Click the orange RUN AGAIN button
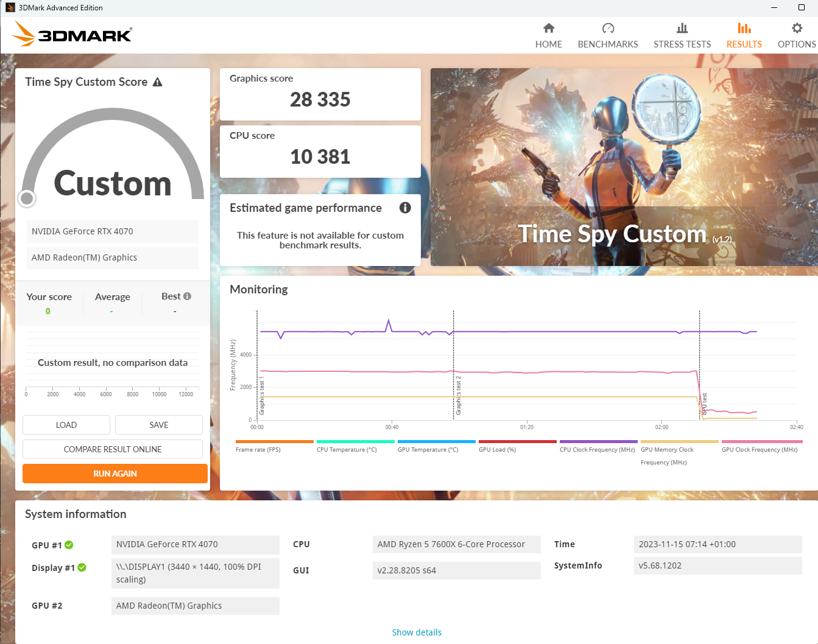The width and height of the screenshot is (818, 644). tap(115, 474)
